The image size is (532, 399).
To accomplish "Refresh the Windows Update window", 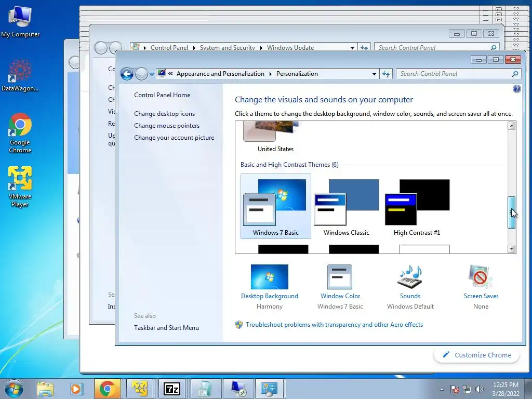I will pos(364,47).
